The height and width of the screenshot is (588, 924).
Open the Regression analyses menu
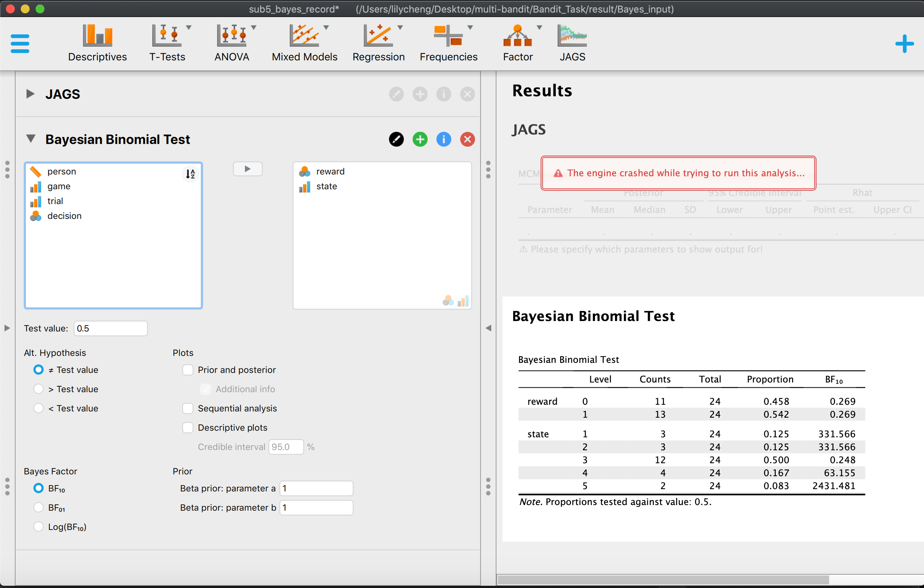pos(378,42)
